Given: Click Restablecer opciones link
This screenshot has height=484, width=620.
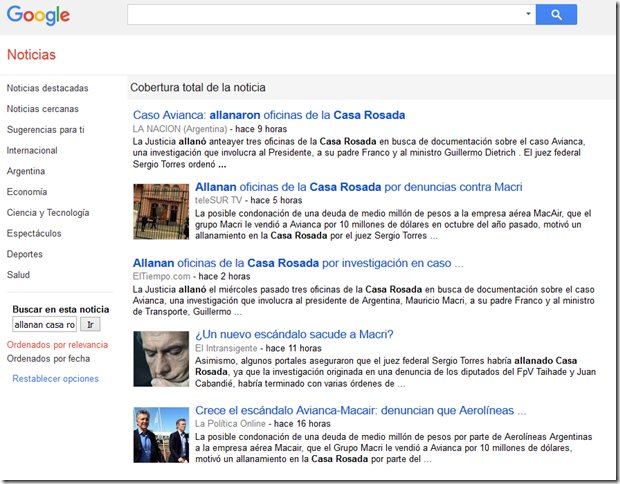Looking at the screenshot, I should click(x=56, y=378).
